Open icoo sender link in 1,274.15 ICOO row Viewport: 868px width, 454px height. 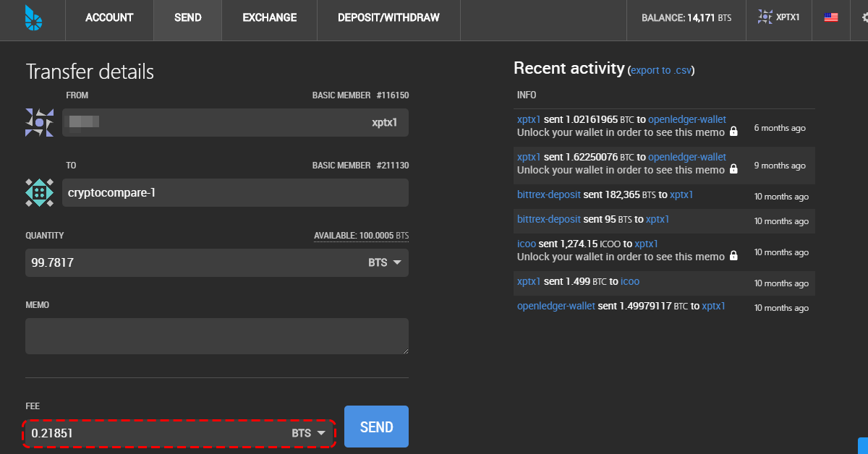(527, 244)
